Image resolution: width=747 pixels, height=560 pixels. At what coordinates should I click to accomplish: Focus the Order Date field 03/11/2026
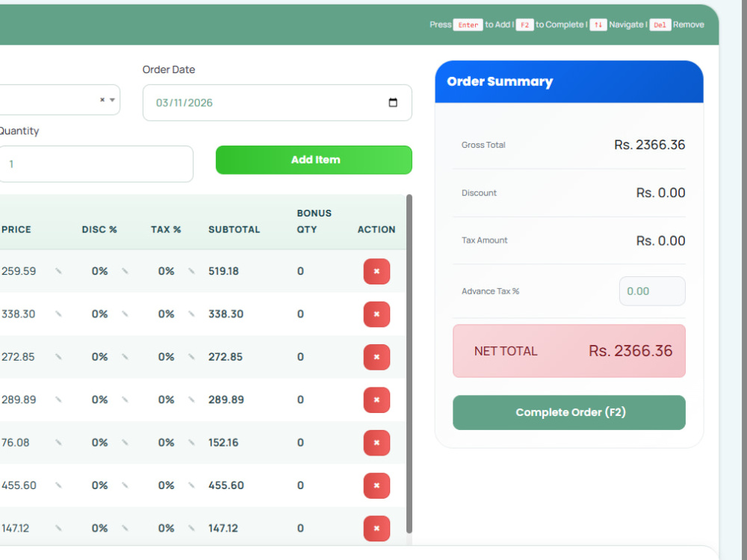click(277, 103)
